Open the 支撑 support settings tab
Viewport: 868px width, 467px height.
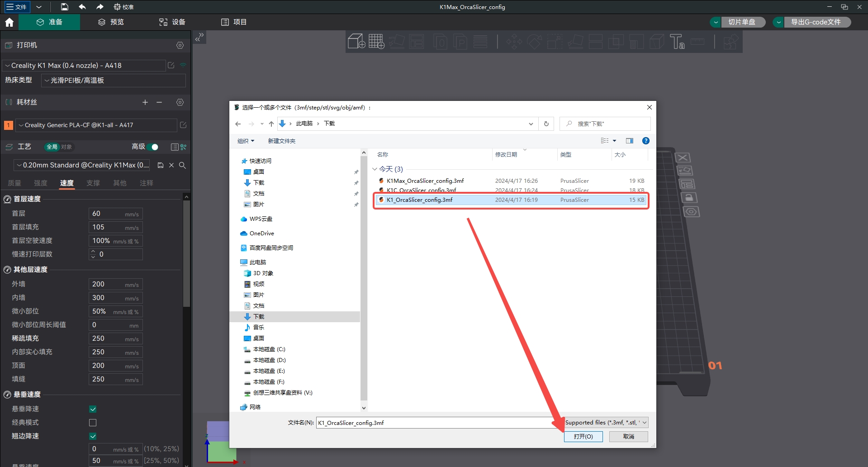click(93, 183)
